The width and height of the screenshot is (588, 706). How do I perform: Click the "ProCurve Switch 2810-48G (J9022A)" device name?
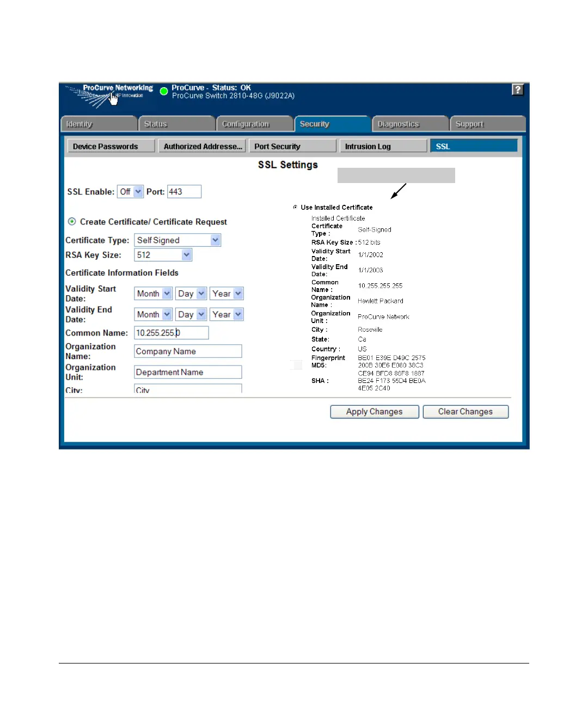(x=234, y=96)
